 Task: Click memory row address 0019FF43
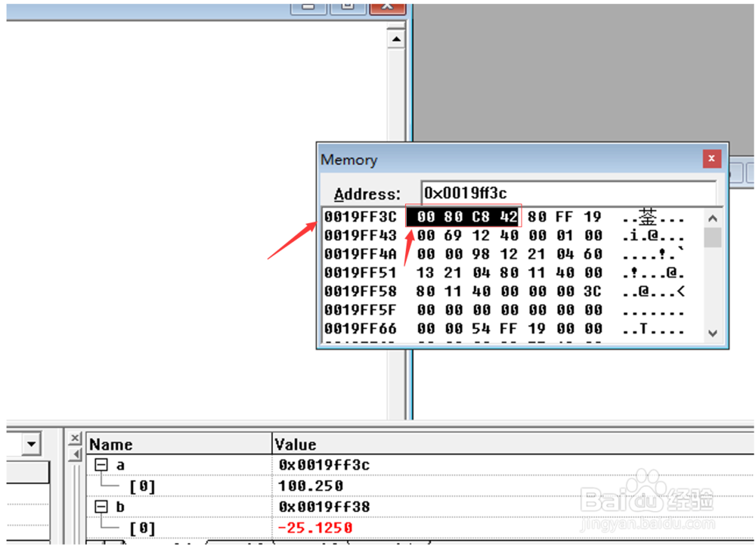[360, 235]
